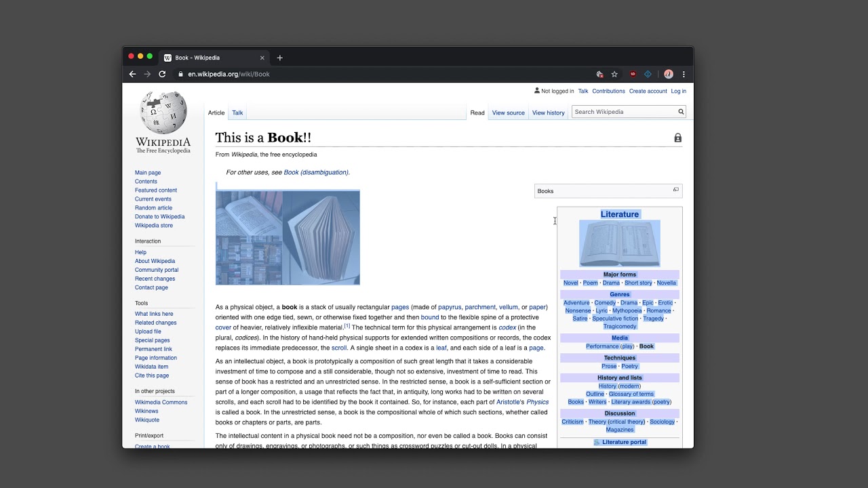Open the Novel link under Major forms

tap(571, 283)
